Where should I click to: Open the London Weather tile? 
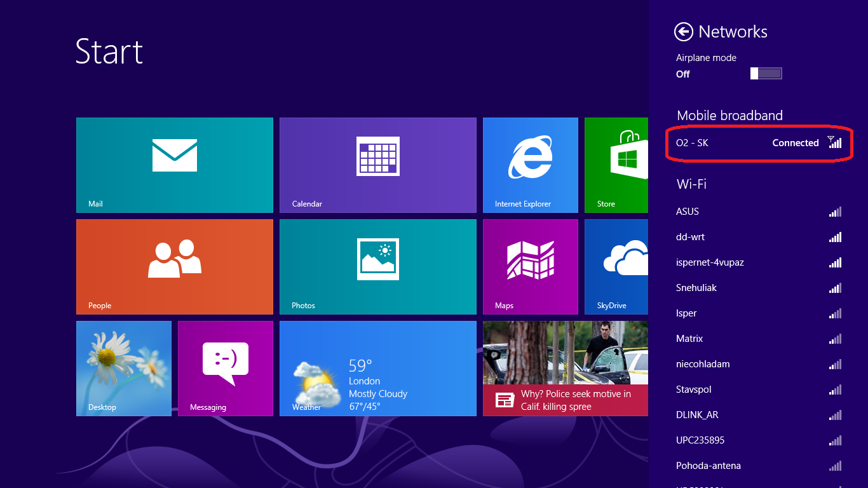coord(378,369)
